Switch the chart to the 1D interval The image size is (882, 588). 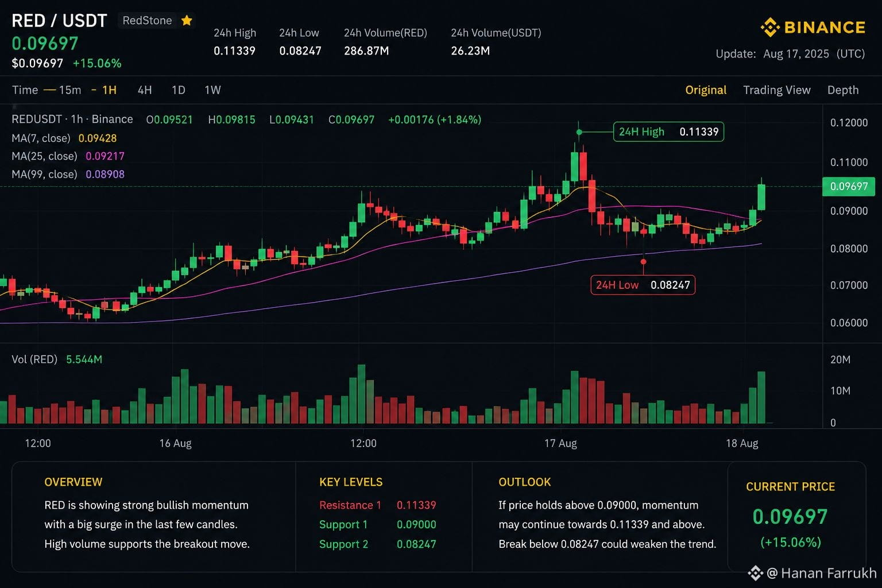pos(179,90)
